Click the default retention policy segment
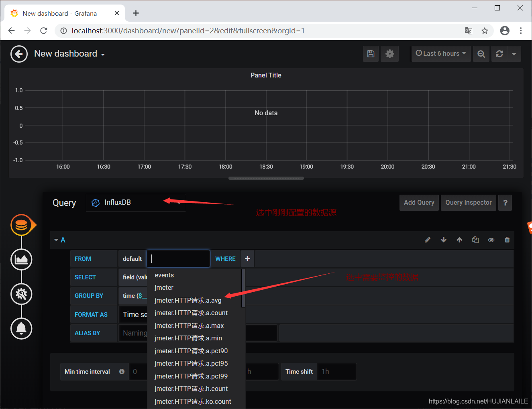Viewport: 532px width, 409px height. (x=132, y=259)
